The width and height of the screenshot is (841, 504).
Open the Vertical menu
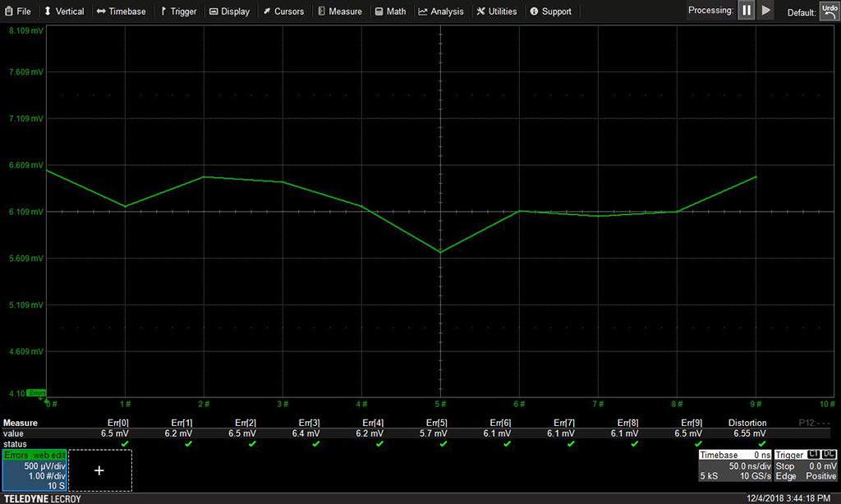tap(63, 11)
